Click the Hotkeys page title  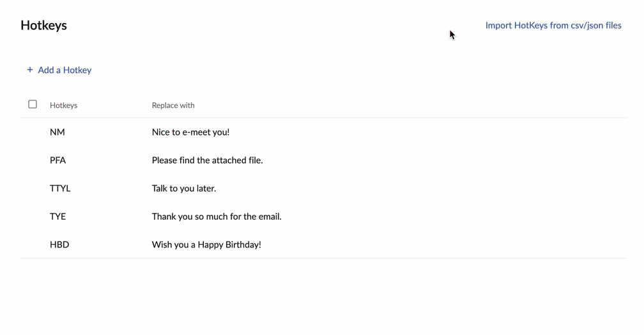point(43,25)
